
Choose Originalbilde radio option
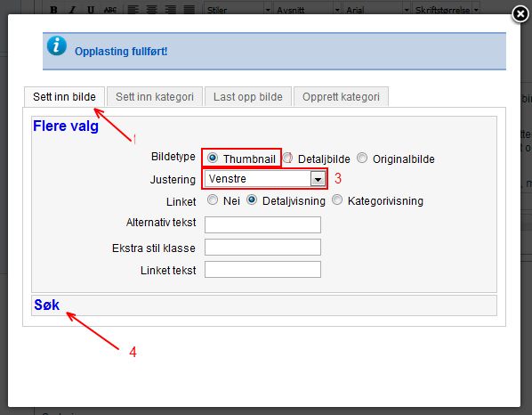(362, 158)
